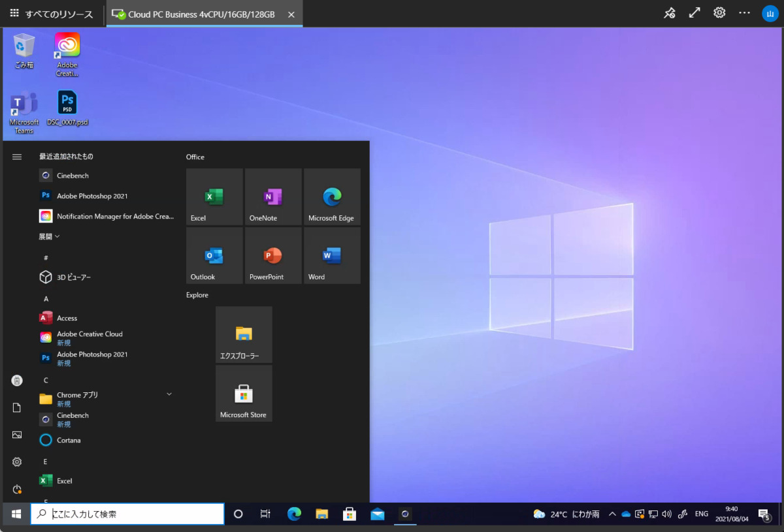This screenshot has height=532, width=784.
Task: Click the Power icon in Start menu
Action: (x=17, y=489)
